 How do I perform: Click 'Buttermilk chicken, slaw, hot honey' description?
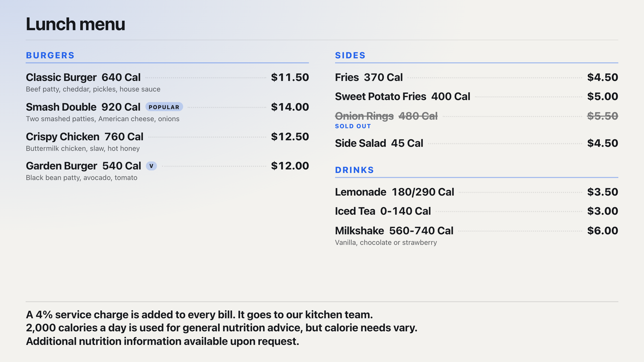coord(83,149)
